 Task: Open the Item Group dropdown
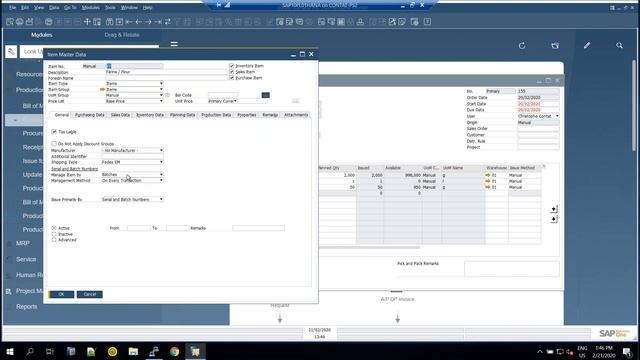pos(161,89)
